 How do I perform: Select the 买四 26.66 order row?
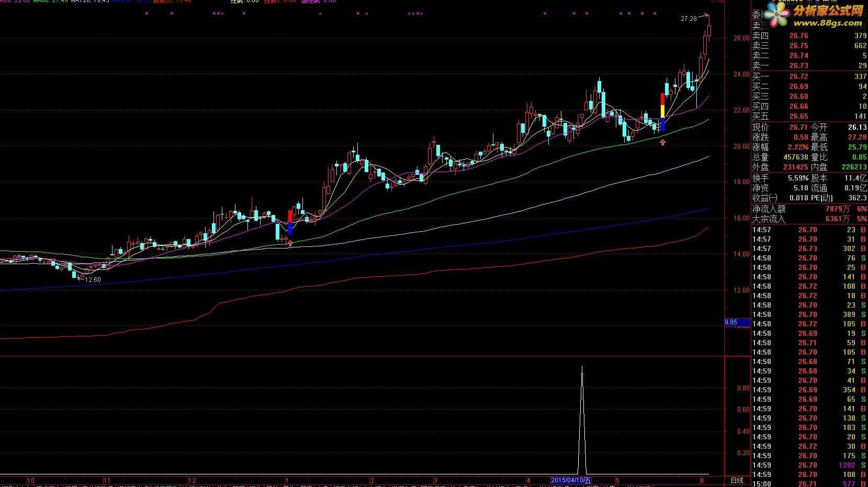[809, 106]
